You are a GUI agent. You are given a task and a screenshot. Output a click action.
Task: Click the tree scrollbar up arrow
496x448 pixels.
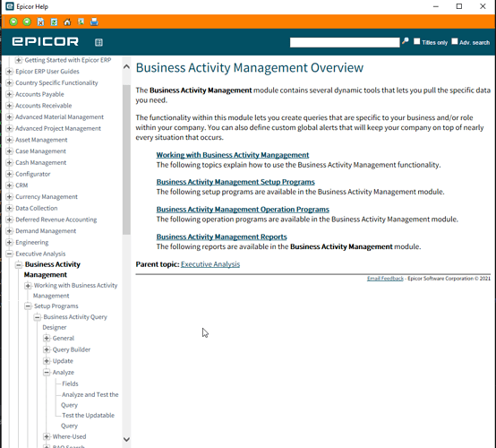(x=126, y=66)
